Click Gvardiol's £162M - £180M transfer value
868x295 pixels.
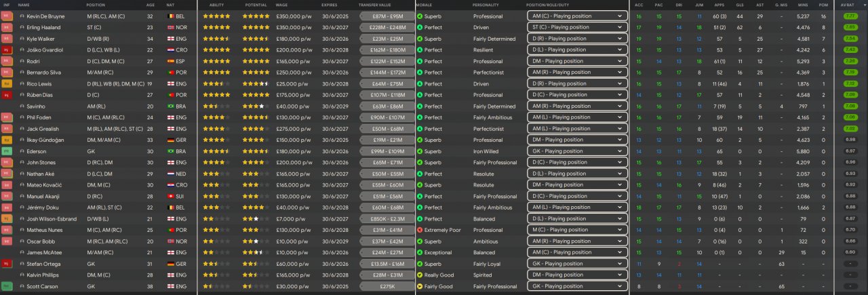point(389,50)
